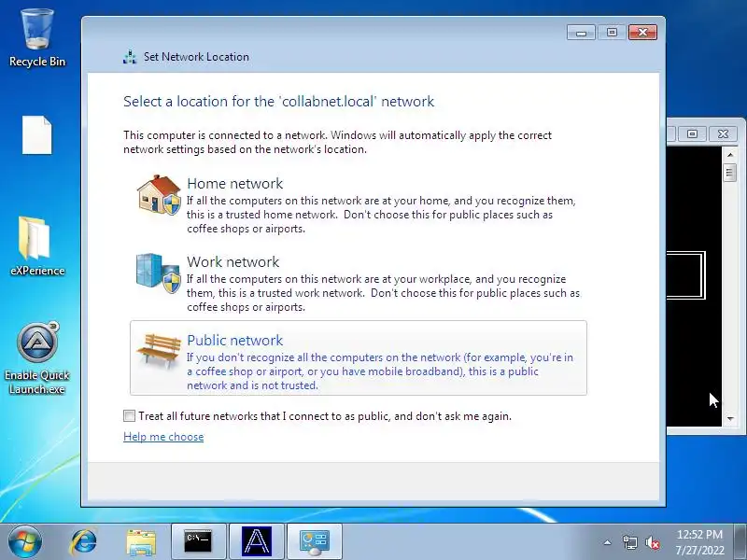Click the park bench Public network icon
This screenshot has height=560, width=747.
point(159,352)
